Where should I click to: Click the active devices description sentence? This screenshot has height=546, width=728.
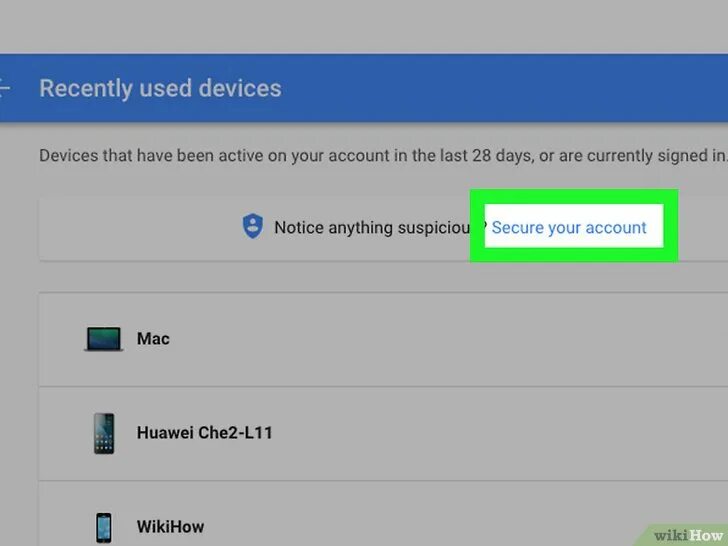coord(384,156)
